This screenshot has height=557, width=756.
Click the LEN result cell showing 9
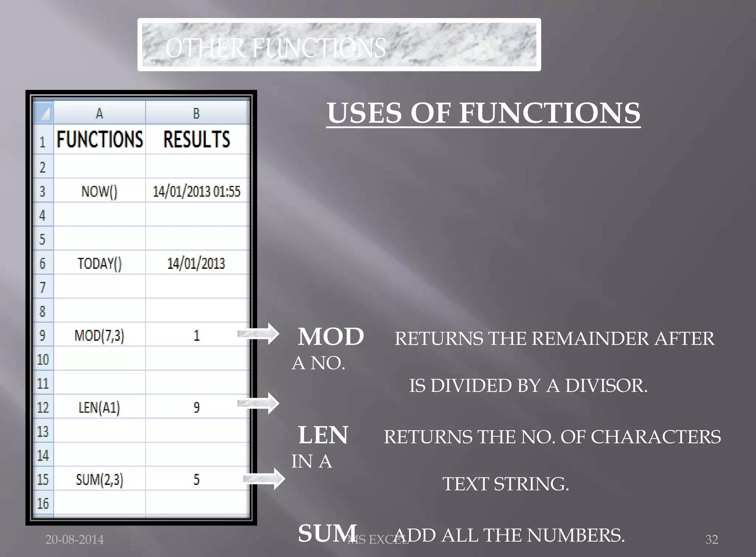click(197, 407)
